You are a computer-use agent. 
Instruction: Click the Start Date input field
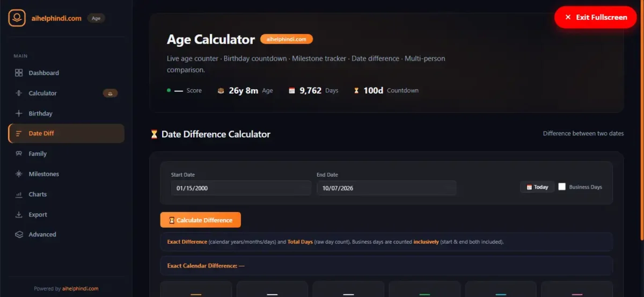pyautogui.click(x=241, y=188)
